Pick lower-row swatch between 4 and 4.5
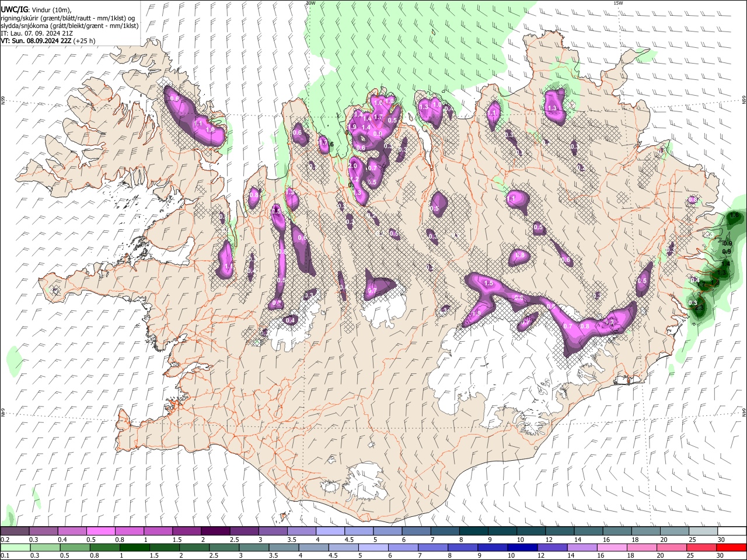The width and height of the screenshot is (747, 560). (313, 547)
